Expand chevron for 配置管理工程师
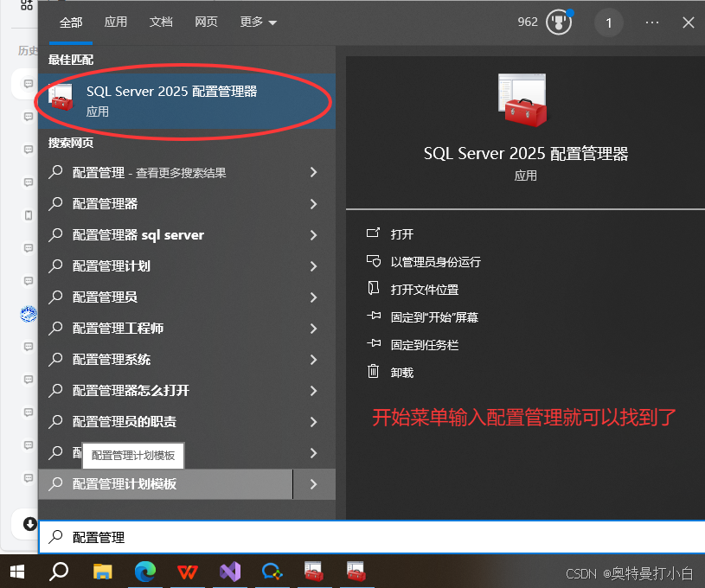Image resolution: width=705 pixels, height=588 pixels. (x=314, y=329)
